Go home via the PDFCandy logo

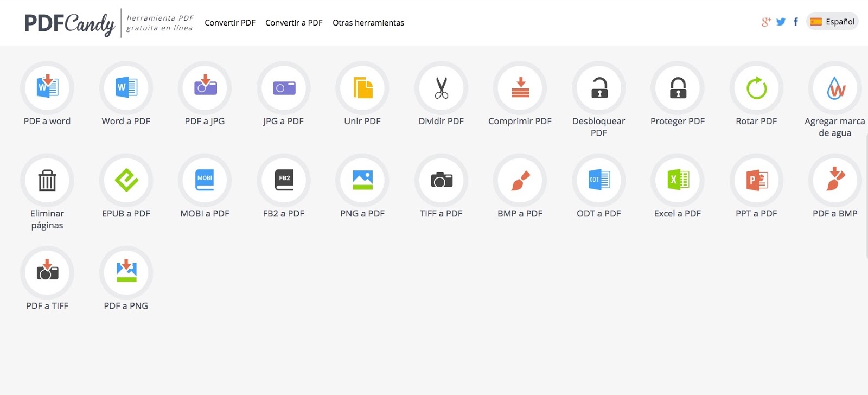point(69,24)
